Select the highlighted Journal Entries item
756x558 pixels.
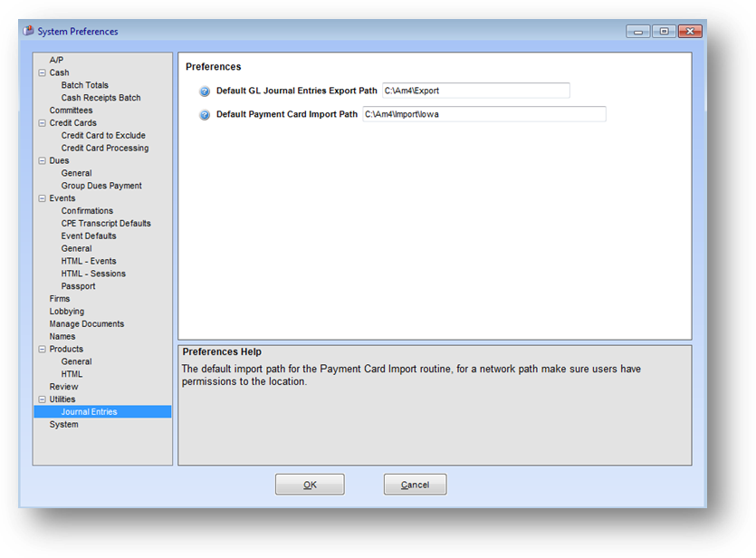102,411
